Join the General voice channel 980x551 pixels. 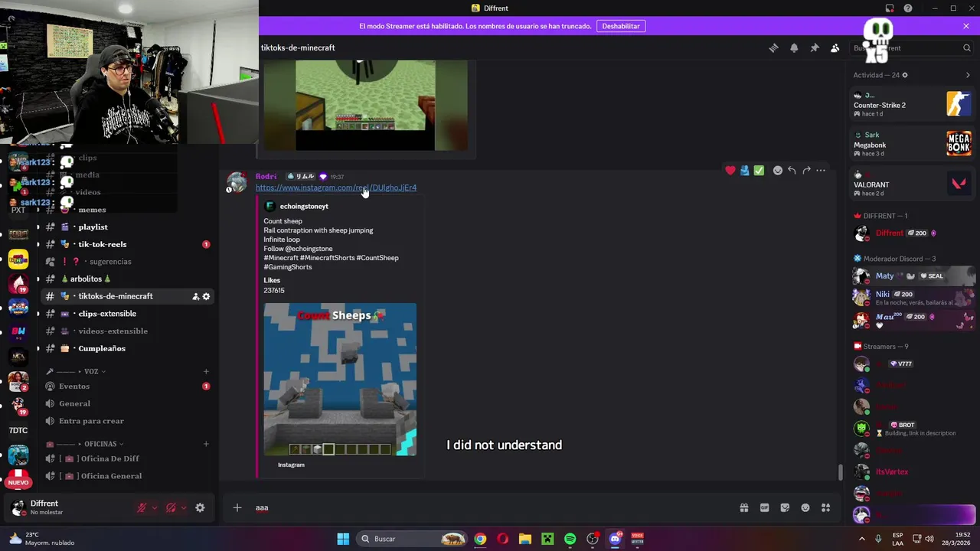click(x=127, y=403)
